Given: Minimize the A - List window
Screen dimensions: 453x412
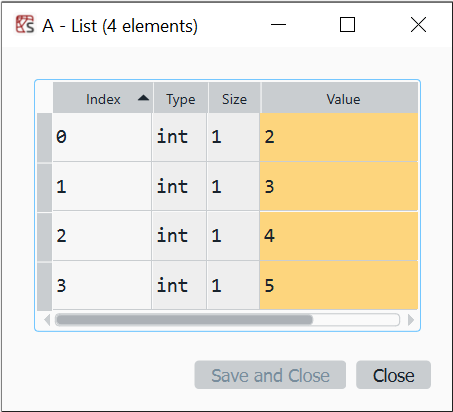Looking at the screenshot, I should 278,25.
